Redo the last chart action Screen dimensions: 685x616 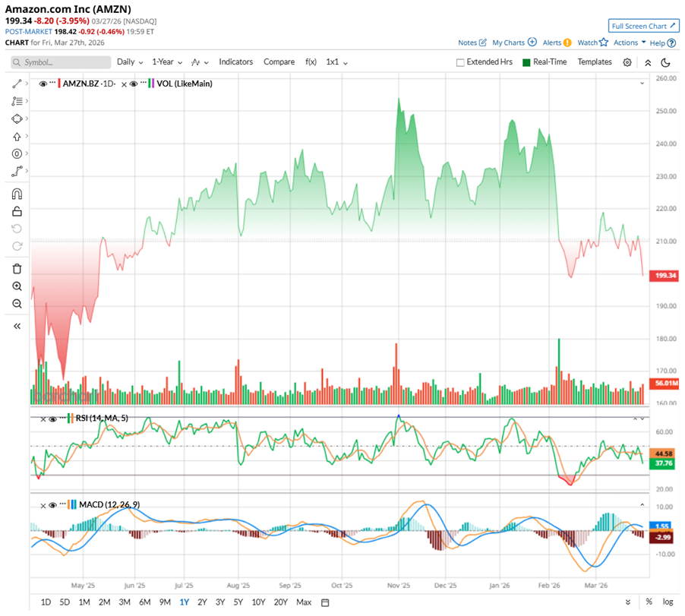click(x=17, y=246)
